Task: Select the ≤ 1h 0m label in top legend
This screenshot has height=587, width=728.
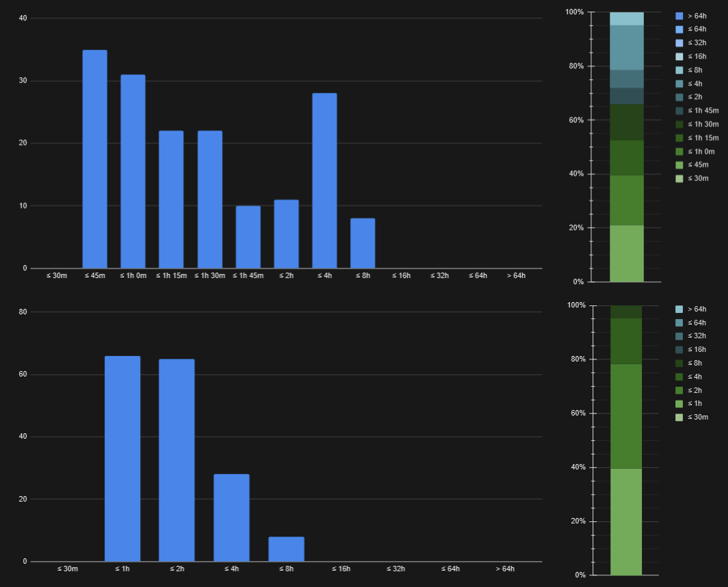Action: point(700,152)
